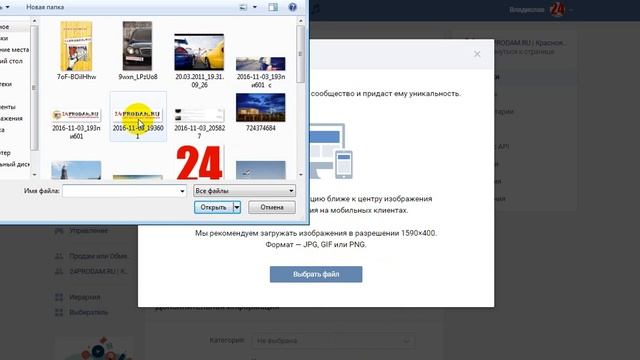Select image 20.03.2011_19.31.09_26
The image size is (640, 360).
[199, 60]
